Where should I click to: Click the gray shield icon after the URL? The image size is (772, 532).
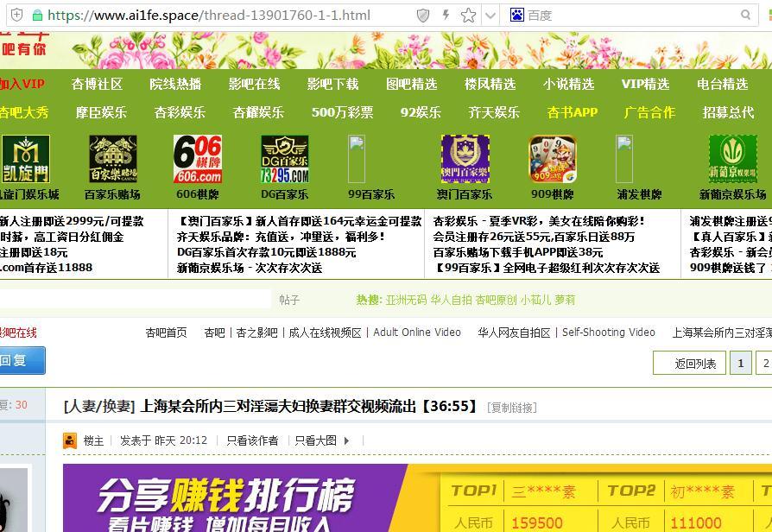tap(423, 16)
